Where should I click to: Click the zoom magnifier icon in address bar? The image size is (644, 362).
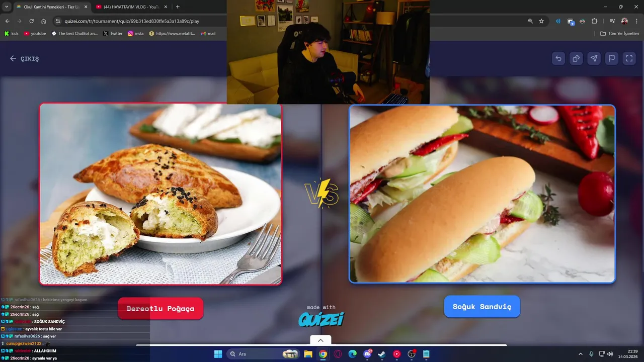(x=530, y=21)
